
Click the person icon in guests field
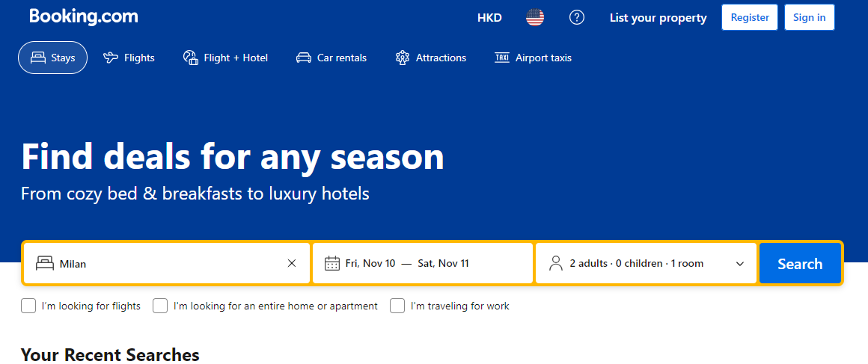tap(555, 263)
